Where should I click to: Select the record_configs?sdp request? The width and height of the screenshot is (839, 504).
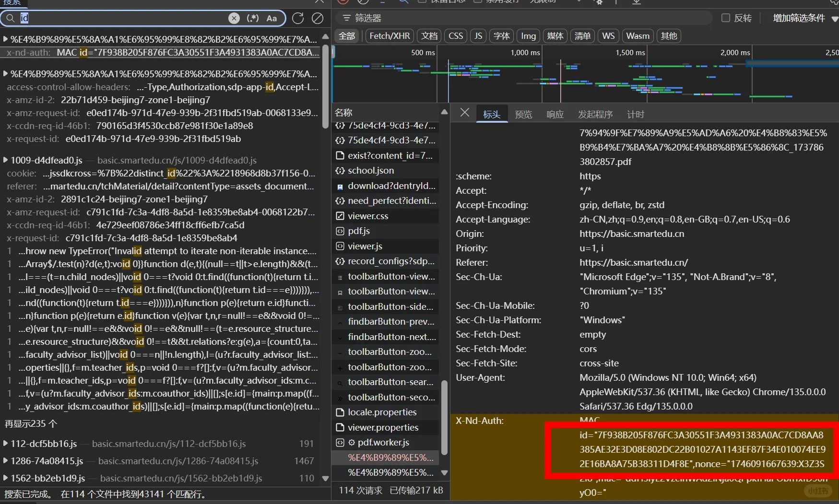coord(386,261)
